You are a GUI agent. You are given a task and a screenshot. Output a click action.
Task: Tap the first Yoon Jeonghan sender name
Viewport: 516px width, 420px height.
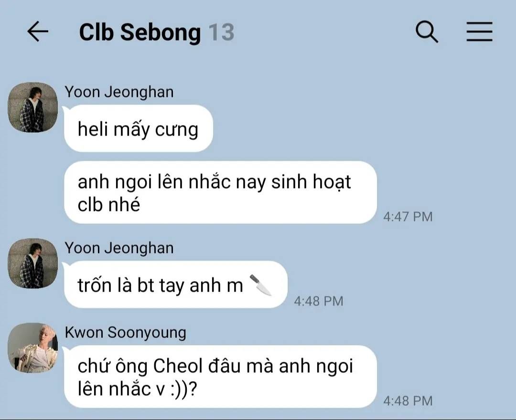point(119,92)
